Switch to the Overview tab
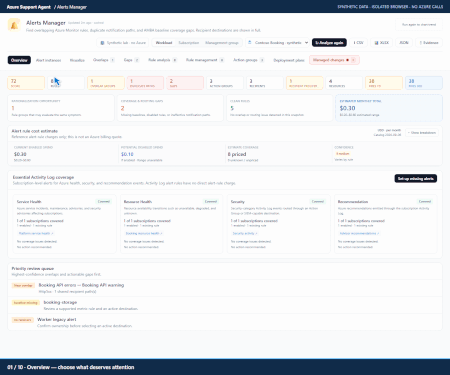 tap(19, 60)
